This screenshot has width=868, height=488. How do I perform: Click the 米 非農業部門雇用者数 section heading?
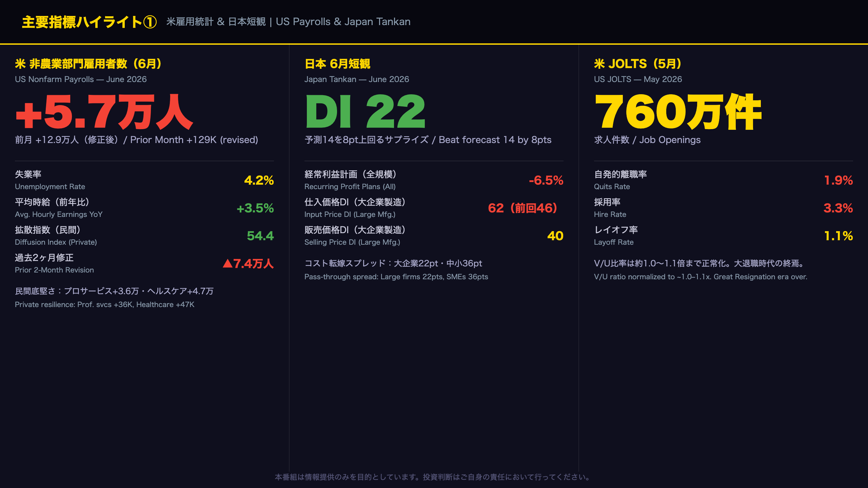click(x=88, y=64)
